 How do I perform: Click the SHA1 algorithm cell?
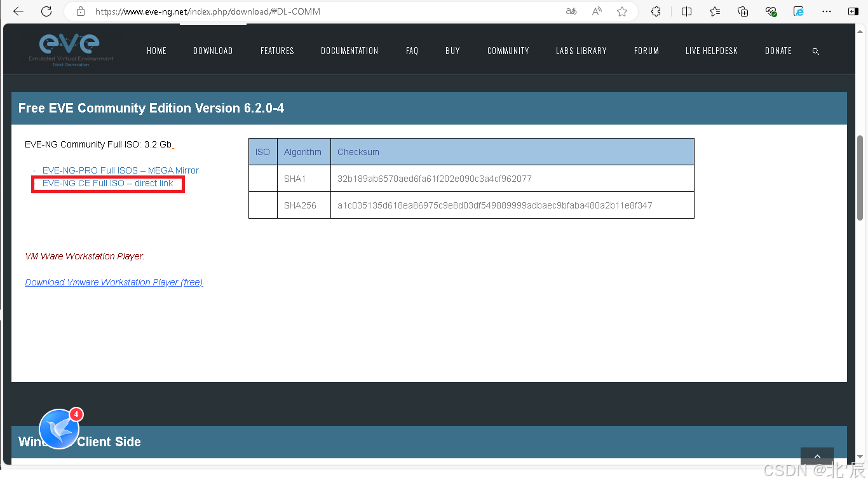[x=304, y=179]
